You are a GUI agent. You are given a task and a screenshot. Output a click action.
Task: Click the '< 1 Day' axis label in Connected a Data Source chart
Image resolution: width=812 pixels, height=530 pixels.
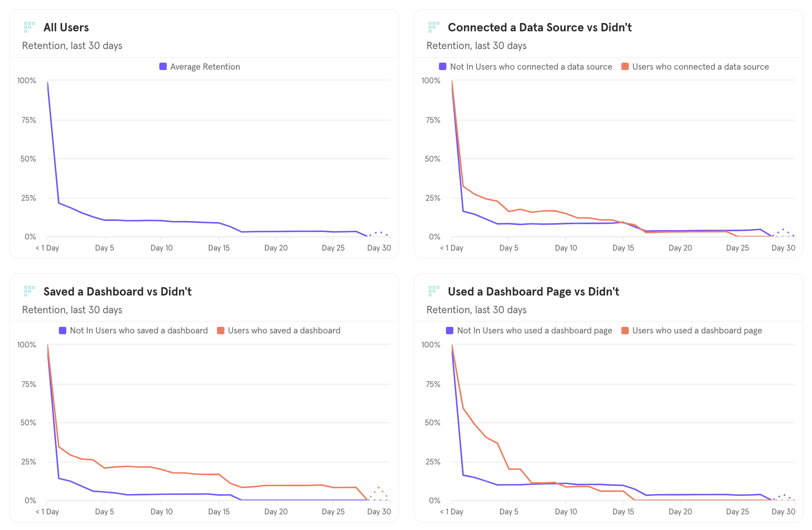point(452,248)
